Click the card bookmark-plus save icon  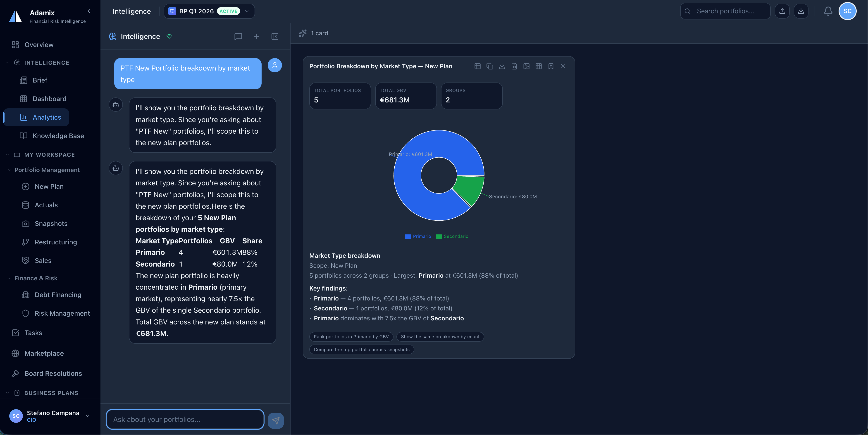pyautogui.click(x=551, y=66)
